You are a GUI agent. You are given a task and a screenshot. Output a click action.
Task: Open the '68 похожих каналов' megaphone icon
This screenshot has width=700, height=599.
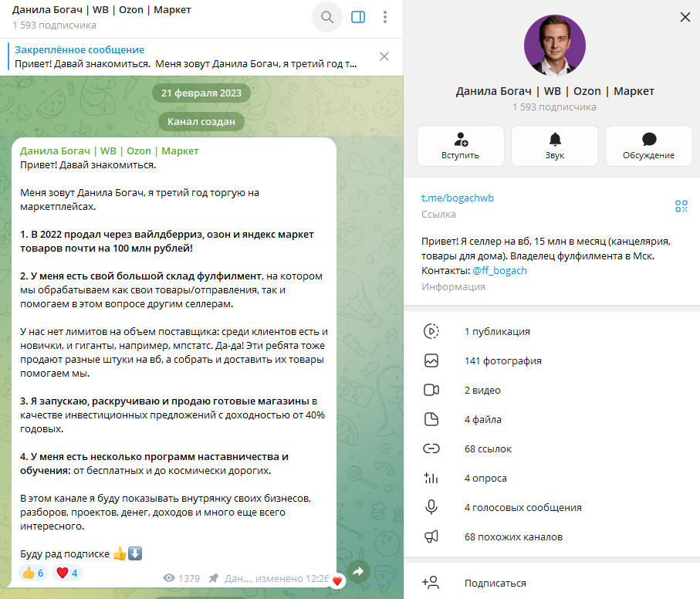[x=431, y=536]
